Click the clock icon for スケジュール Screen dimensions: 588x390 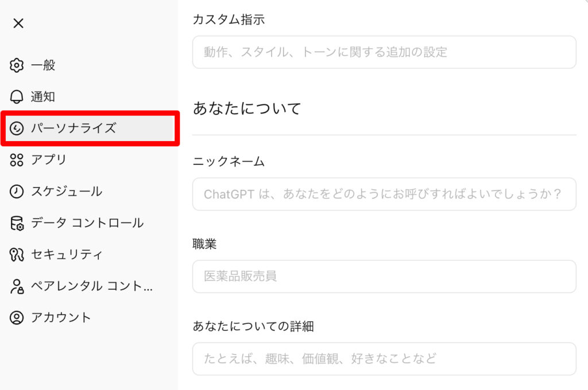(x=17, y=192)
